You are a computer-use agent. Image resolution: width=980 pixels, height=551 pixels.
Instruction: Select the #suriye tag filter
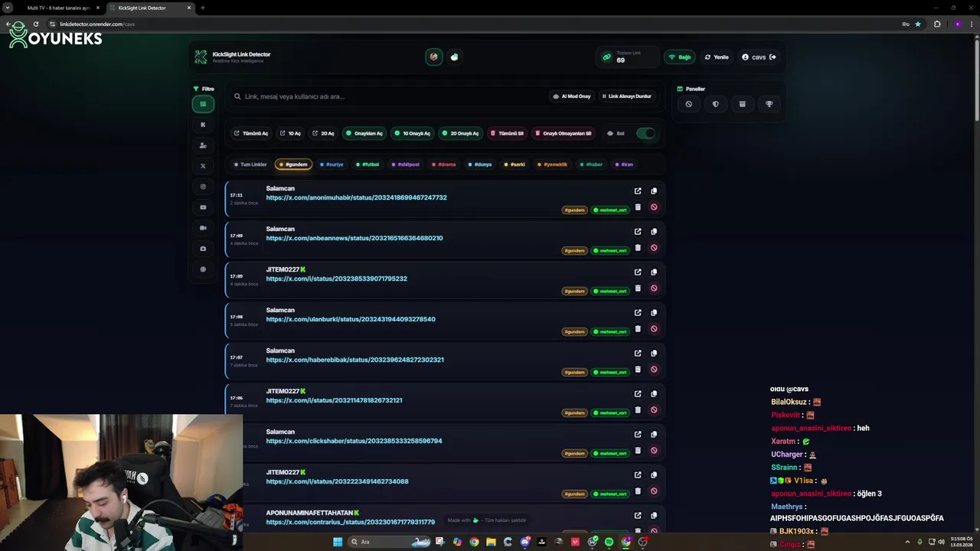[x=332, y=165]
